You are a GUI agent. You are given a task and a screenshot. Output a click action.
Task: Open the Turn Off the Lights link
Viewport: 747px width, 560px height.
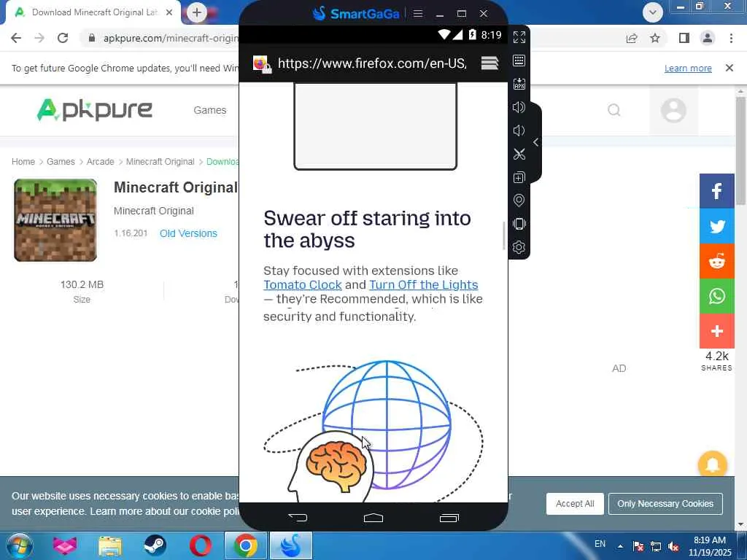tap(424, 285)
